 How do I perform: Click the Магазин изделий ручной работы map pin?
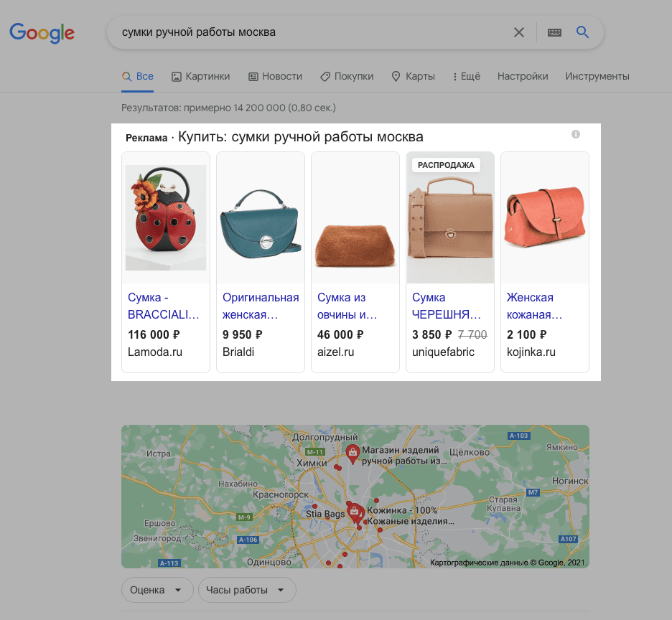tap(353, 452)
